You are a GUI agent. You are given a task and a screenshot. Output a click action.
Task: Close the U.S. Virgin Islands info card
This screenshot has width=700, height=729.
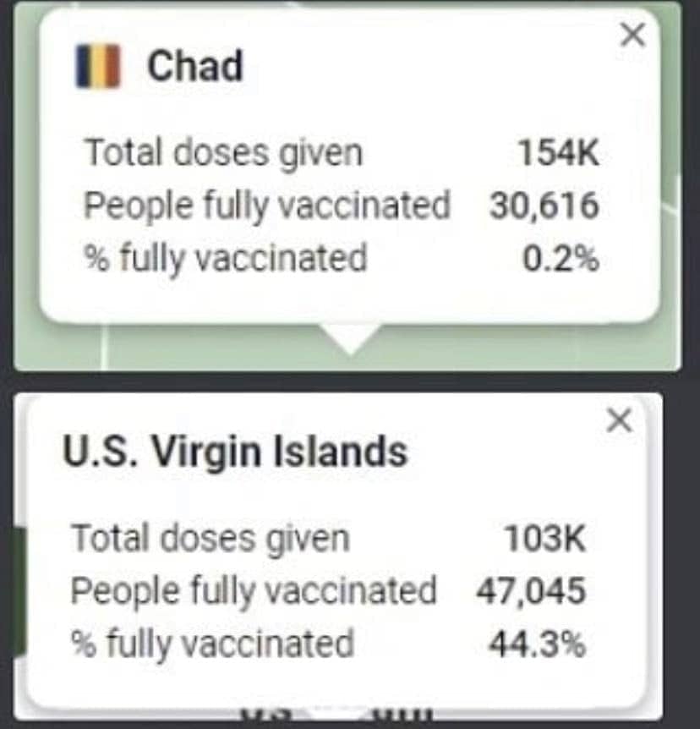tap(620, 419)
